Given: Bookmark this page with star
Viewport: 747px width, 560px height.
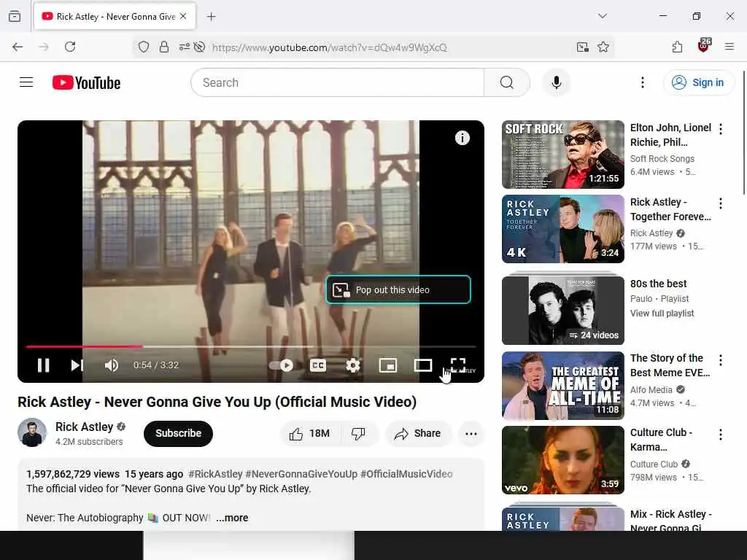Looking at the screenshot, I should (x=603, y=47).
